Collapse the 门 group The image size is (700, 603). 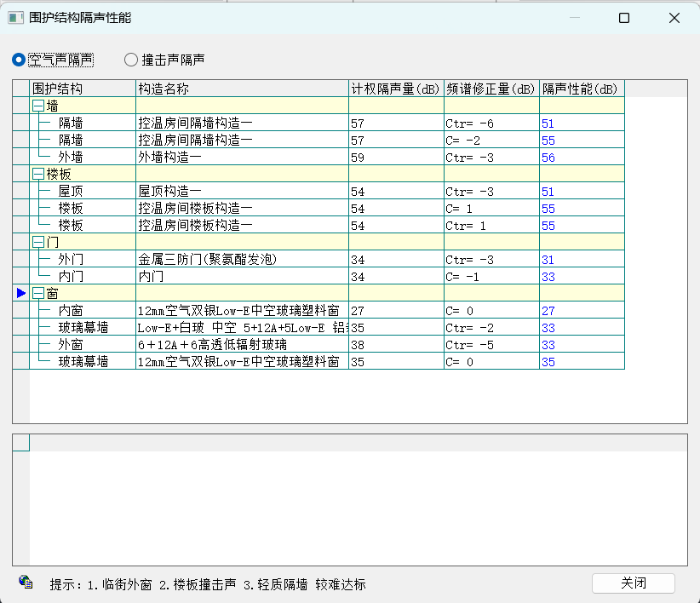(x=37, y=242)
